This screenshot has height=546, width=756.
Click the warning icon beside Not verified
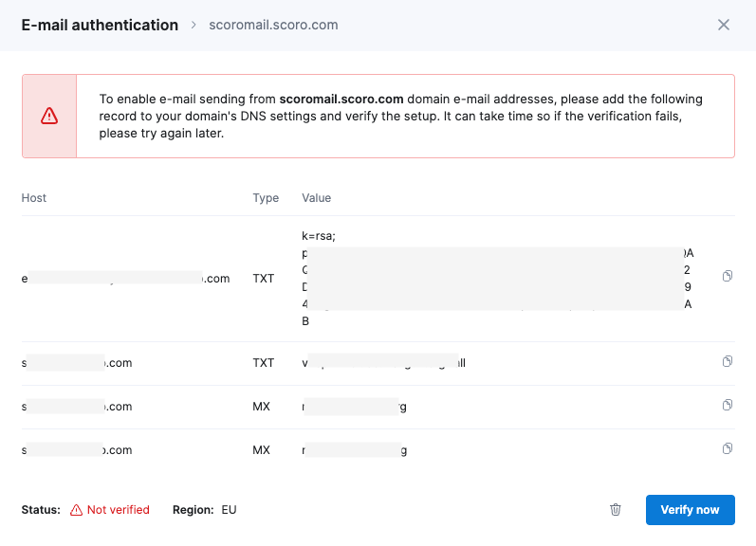pos(76,510)
